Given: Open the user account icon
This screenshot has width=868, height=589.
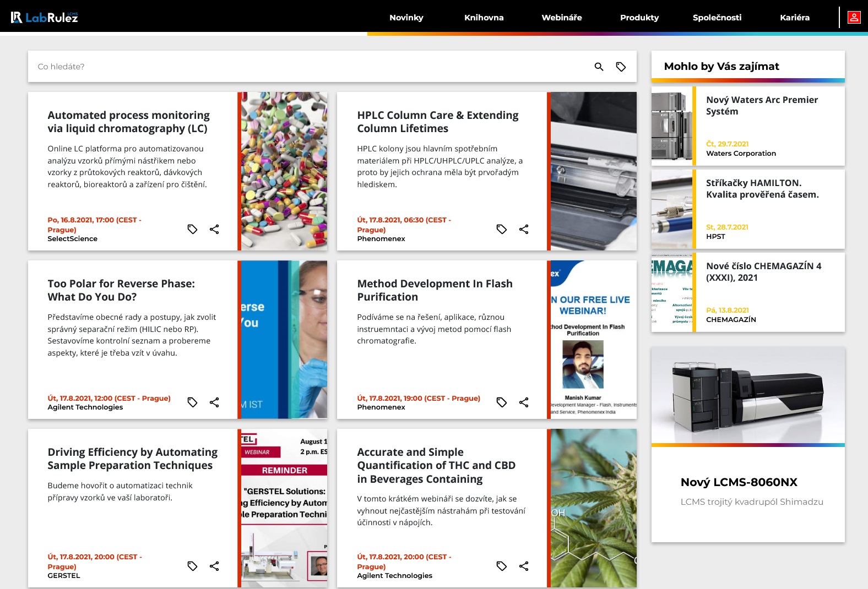Looking at the screenshot, I should click(x=854, y=17).
